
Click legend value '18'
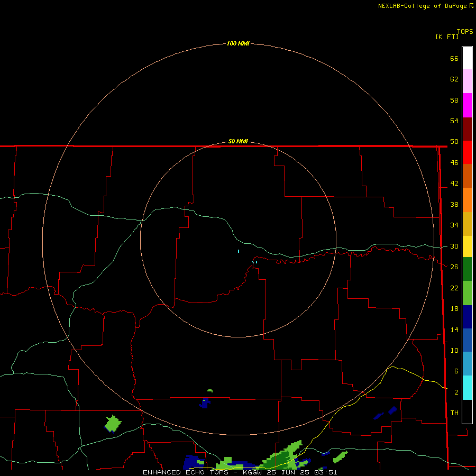tap(454, 309)
